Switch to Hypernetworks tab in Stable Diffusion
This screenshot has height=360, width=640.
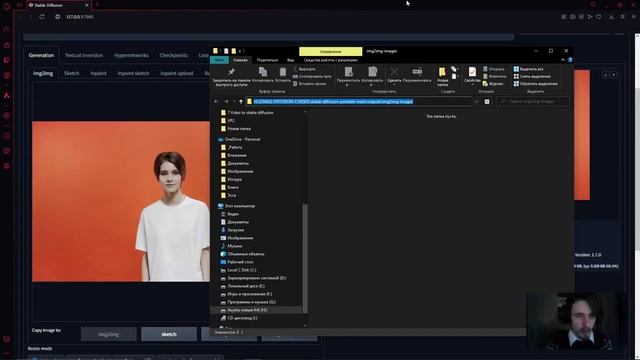pos(131,55)
